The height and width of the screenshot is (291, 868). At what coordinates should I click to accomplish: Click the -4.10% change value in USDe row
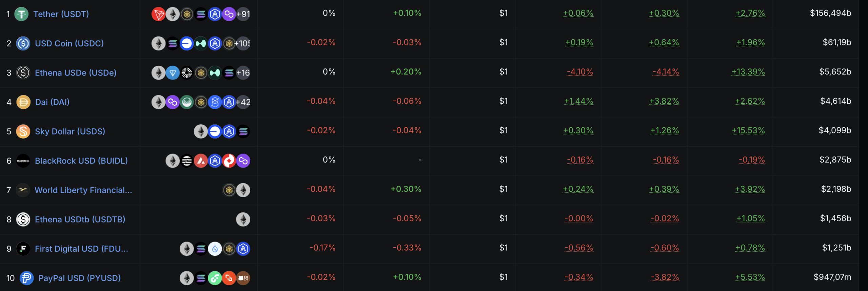580,72
